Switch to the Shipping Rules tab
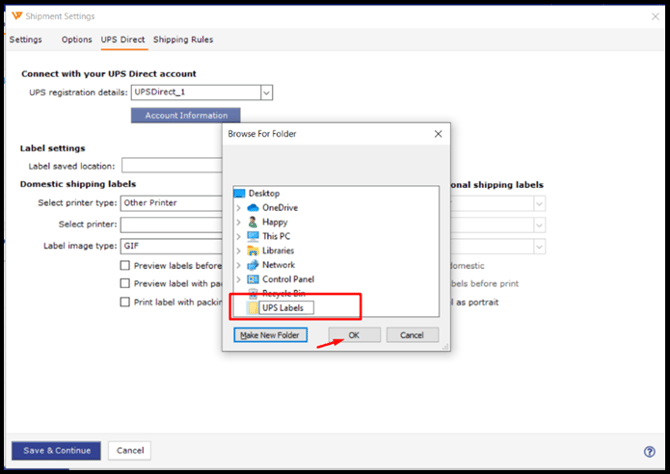670x474 pixels. pyautogui.click(x=183, y=39)
